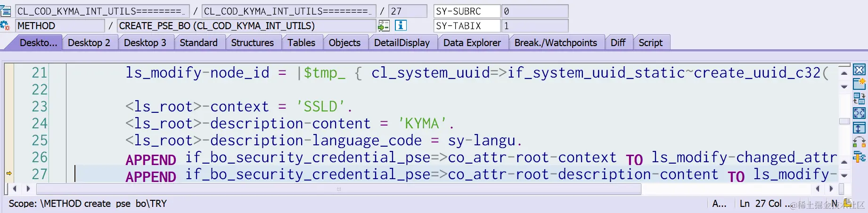The width and height of the screenshot is (868, 213).
Task: Click the blue information icon
Action: pyautogui.click(x=401, y=25)
